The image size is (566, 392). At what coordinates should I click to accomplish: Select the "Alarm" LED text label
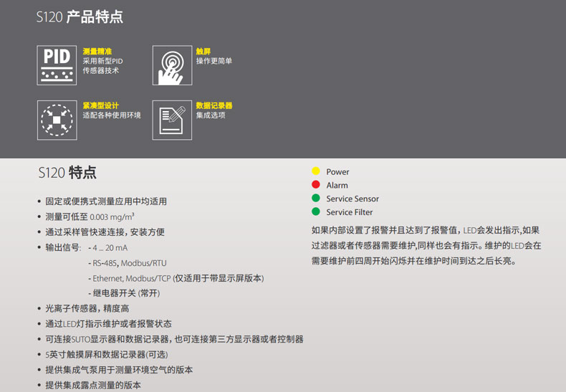coord(337,186)
